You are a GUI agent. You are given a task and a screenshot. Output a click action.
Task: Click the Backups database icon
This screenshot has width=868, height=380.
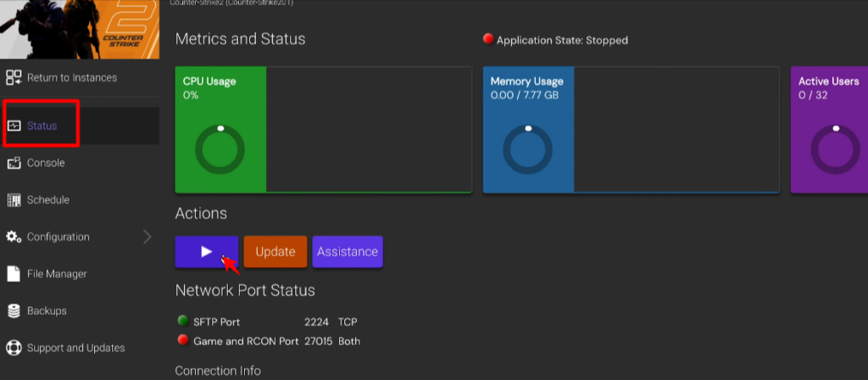[14, 311]
